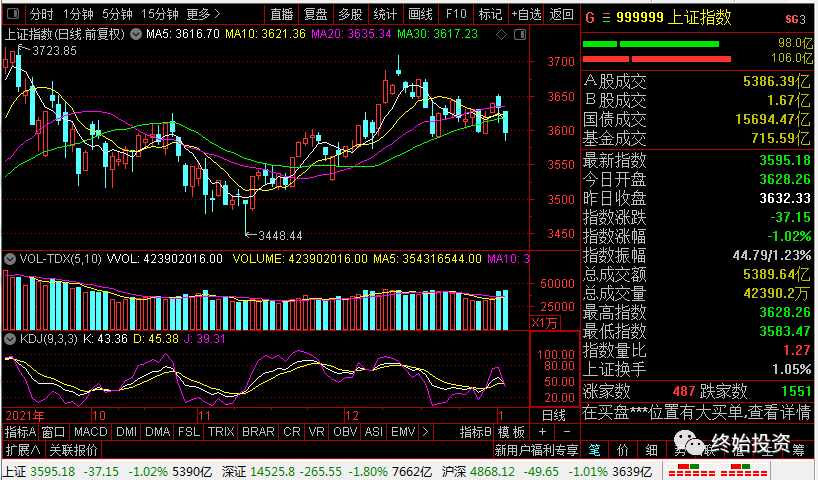The image size is (818, 480).
Task: Expand 更多 period options
Action: point(203,14)
